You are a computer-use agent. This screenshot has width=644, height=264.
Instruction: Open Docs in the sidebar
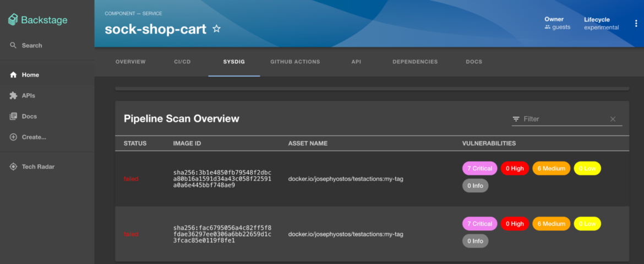tap(29, 116)
